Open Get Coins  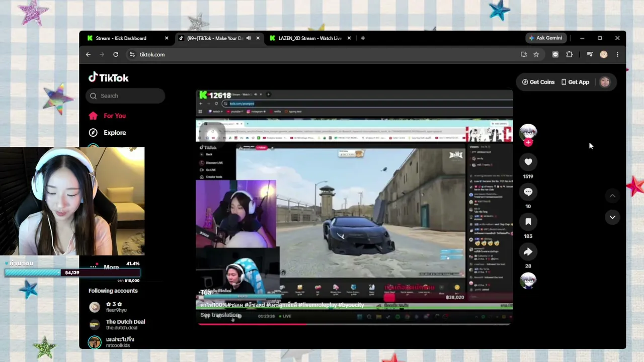[538, 82]
